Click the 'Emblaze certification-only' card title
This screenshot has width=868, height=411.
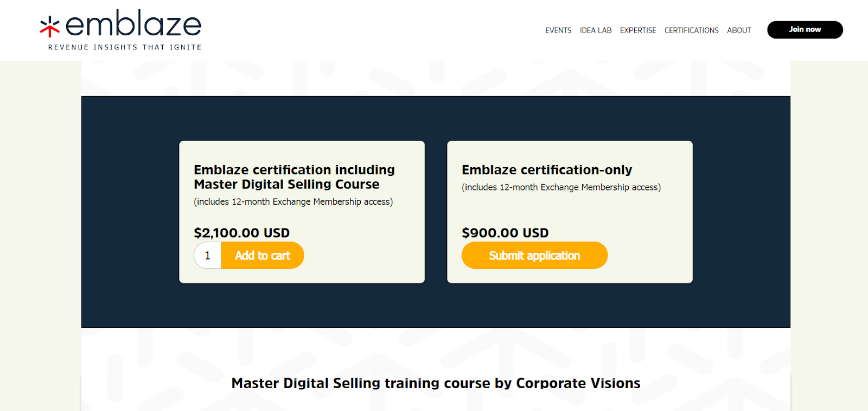[547, 170]
